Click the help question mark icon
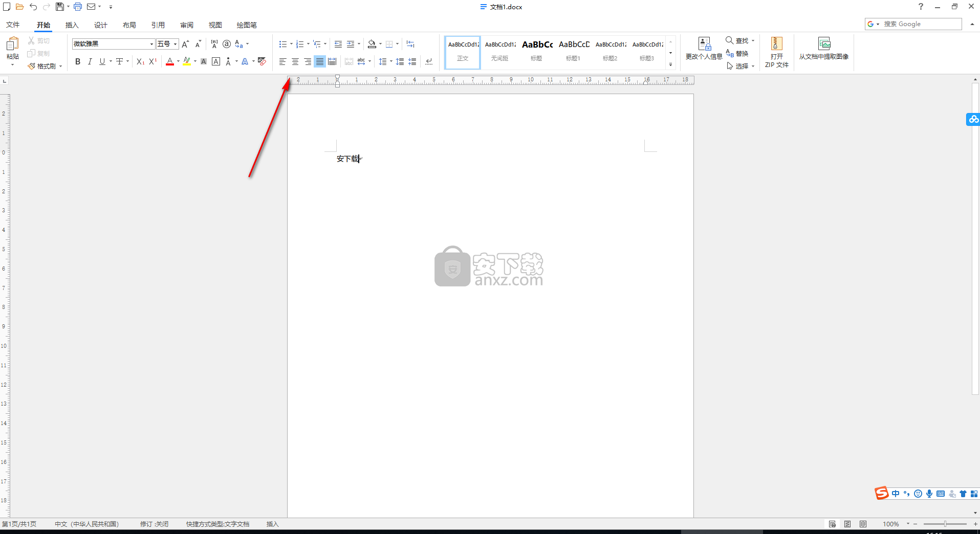Screen dimensions: 980x534 [x=921, y=7]
